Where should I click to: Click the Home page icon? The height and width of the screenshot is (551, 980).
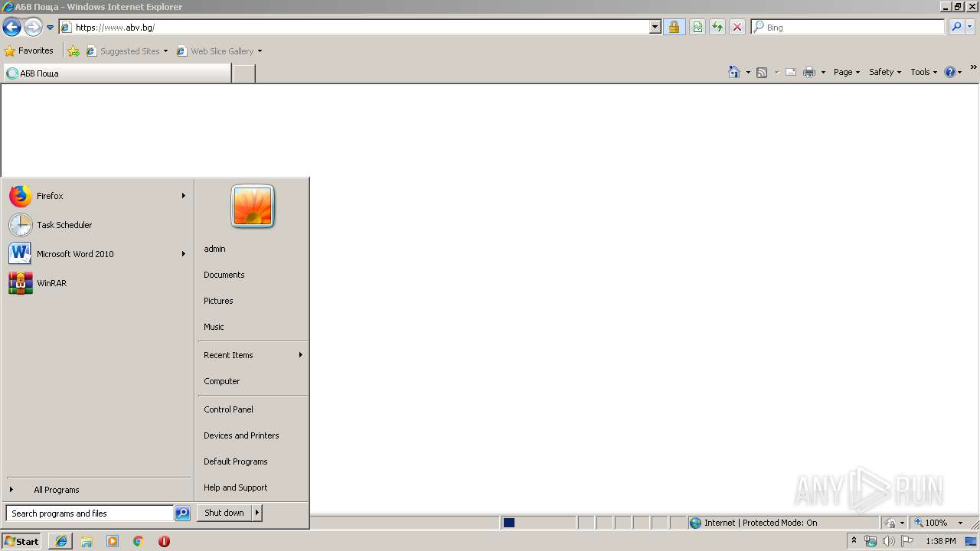734,72
